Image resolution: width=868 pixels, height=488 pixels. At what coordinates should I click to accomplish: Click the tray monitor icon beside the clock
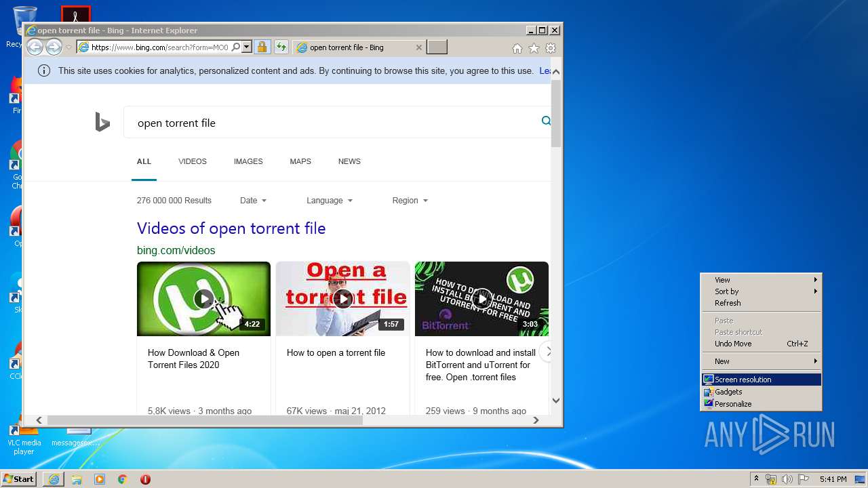coord(860,479)
